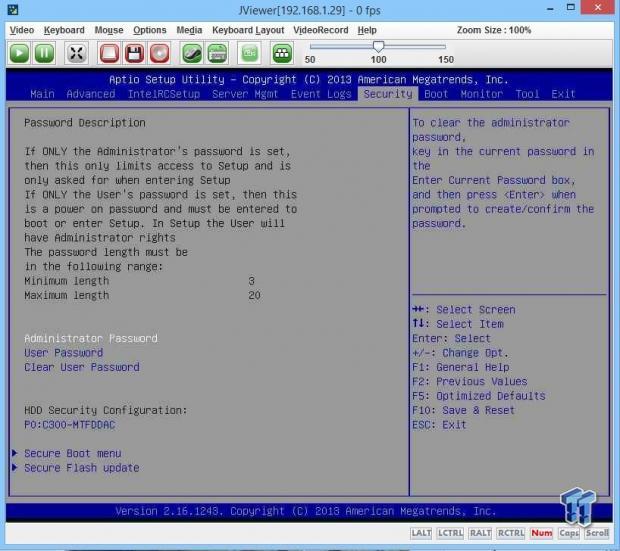Viewport: 620px width, 551px height.
Task: Click the 50 mark on zoom slider
Action: coord(310,59)
